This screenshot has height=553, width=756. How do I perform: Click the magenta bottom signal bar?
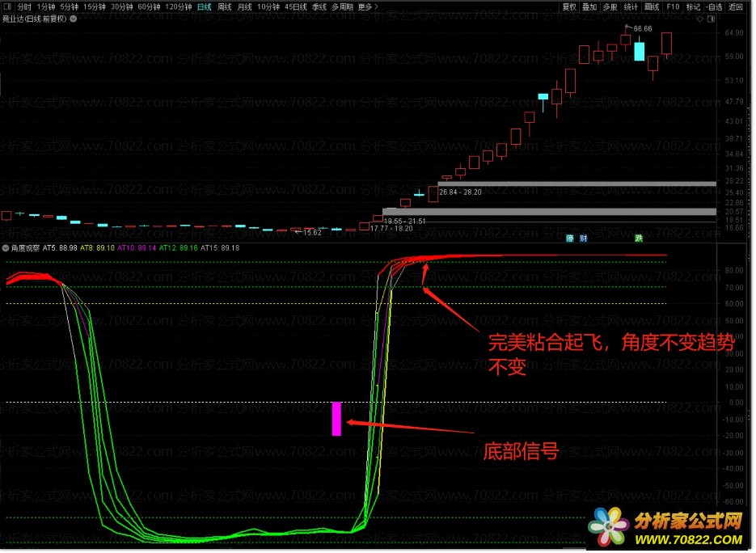(336, 420)
